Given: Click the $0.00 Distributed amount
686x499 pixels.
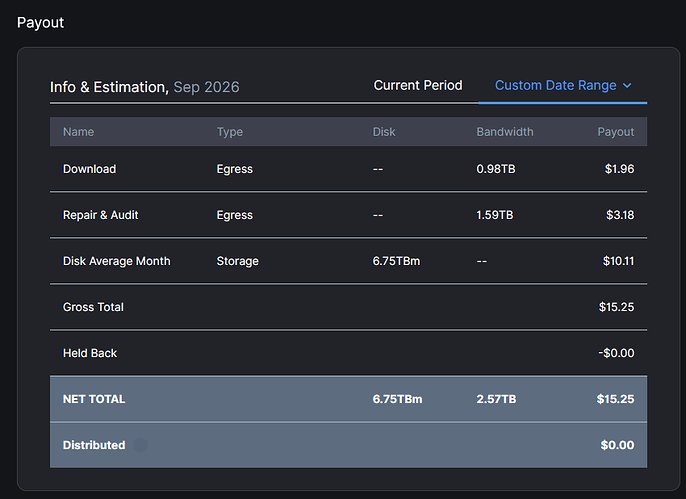Looking at the screenshot, I should point(617,445).
